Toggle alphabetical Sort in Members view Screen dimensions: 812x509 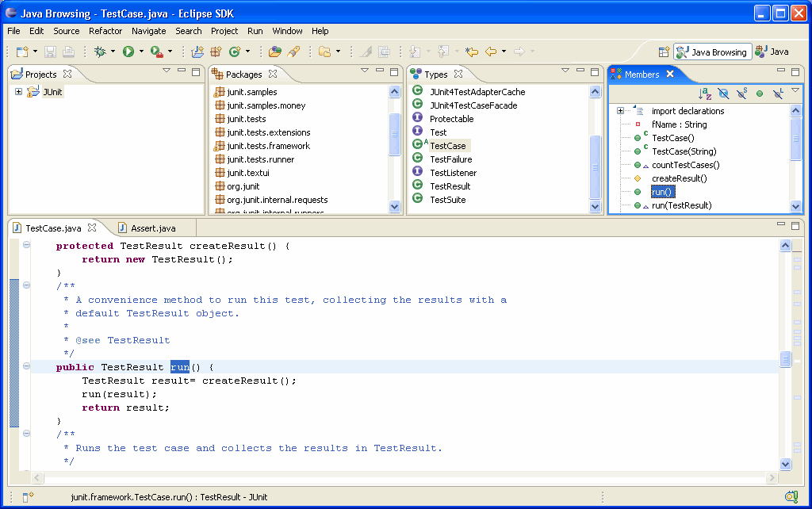[x=705, y=94]
